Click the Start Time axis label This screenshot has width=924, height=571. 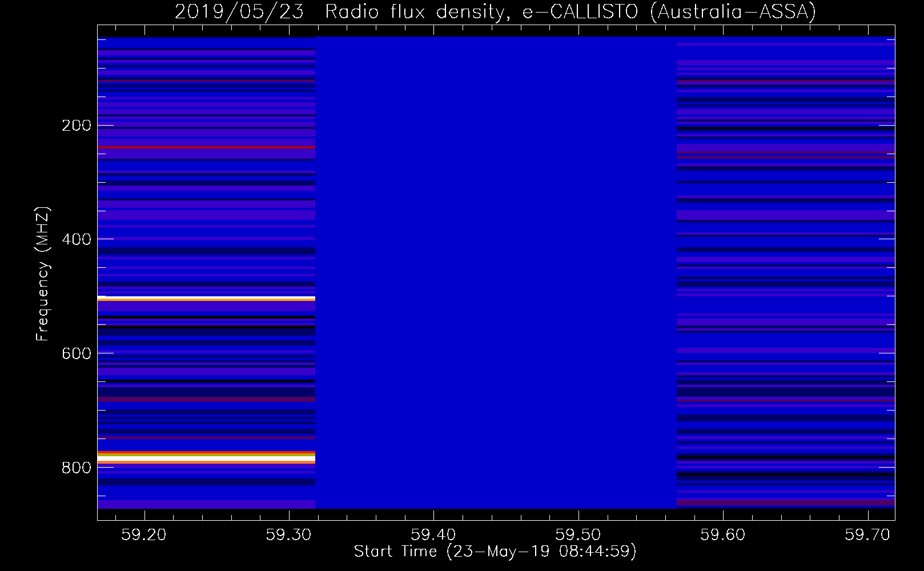tap(495, 552)
